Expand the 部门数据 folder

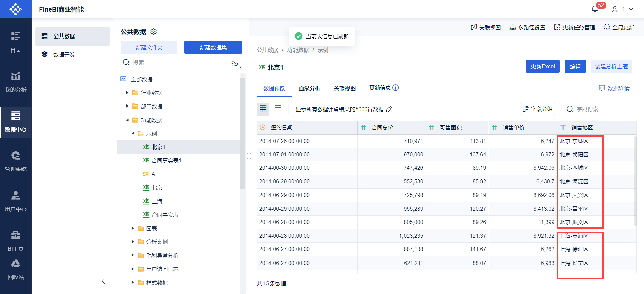pos(127,106)
